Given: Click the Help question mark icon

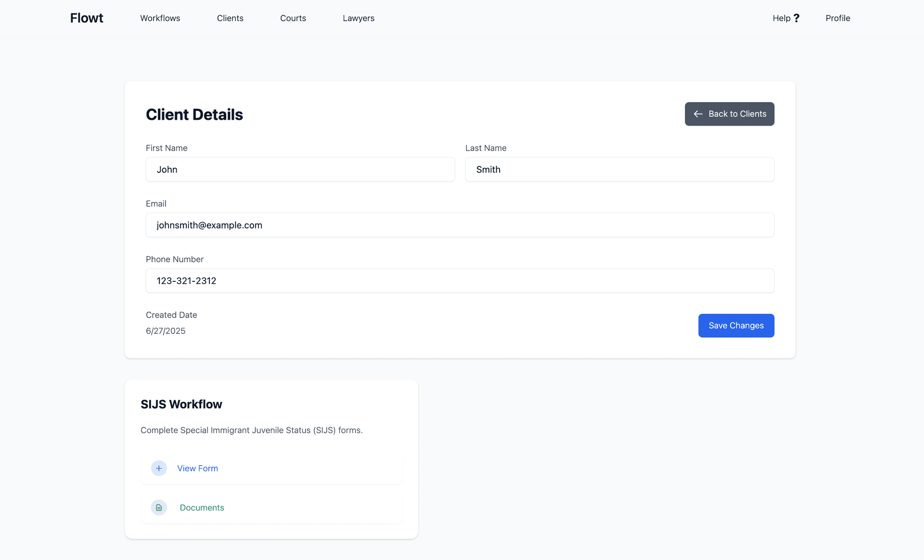Looking at the screenshot, I should coord(797,18).
